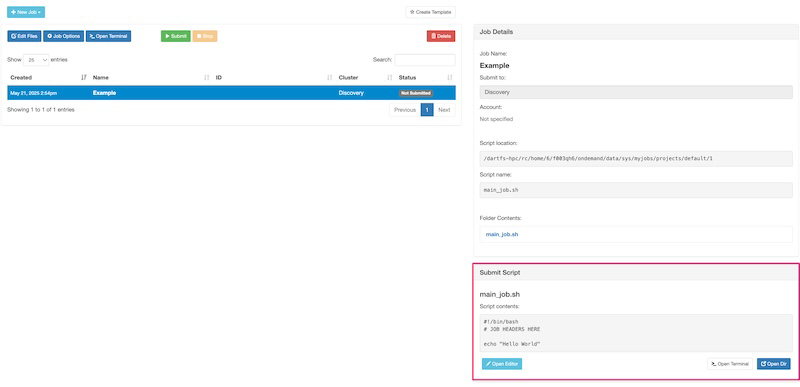
Task: Sort table by Status column
Action: [x=426, y=78]
